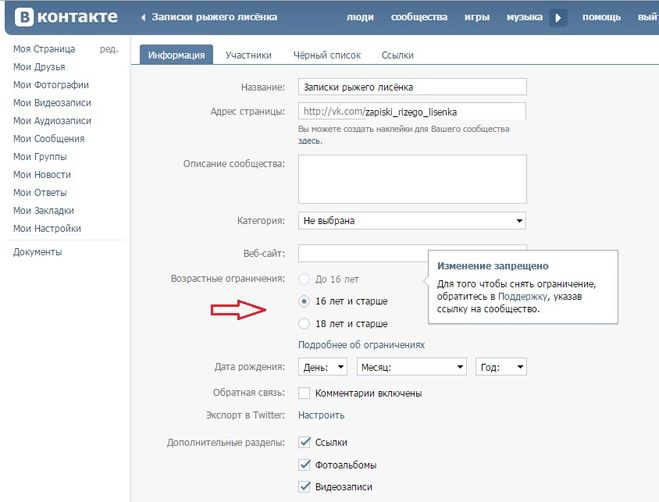
Task: Toggle the Фотоальбомы checkbox
Action: (305, 465)
